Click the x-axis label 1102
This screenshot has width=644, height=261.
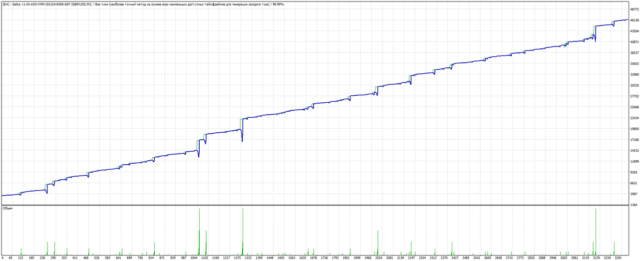pos(205,258)
